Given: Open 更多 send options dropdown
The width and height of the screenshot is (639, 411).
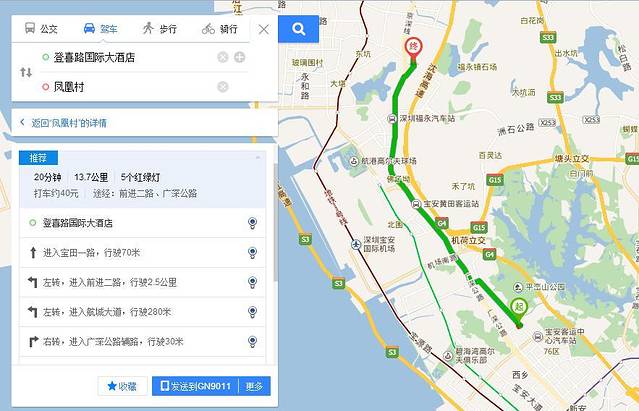Looking at the screenshot, I should tap(254, 386).
